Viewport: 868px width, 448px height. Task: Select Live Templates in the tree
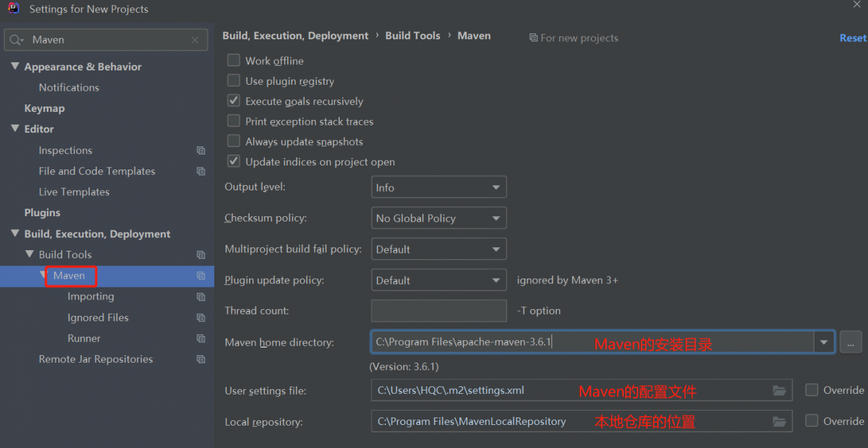pos(74,192)
